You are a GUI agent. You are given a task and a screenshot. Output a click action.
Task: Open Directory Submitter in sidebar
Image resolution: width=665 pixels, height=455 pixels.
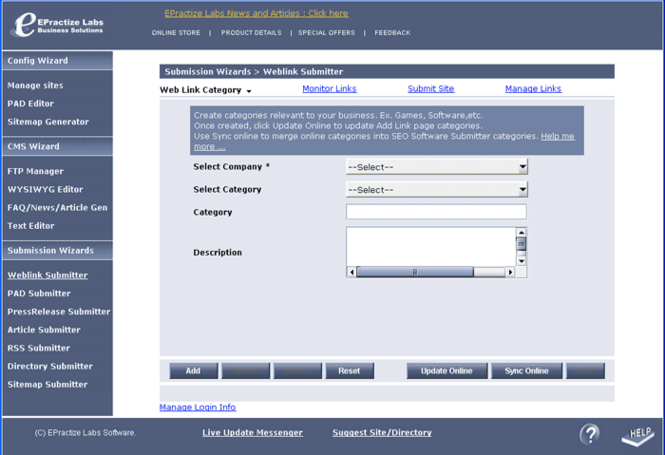(50, 366)
